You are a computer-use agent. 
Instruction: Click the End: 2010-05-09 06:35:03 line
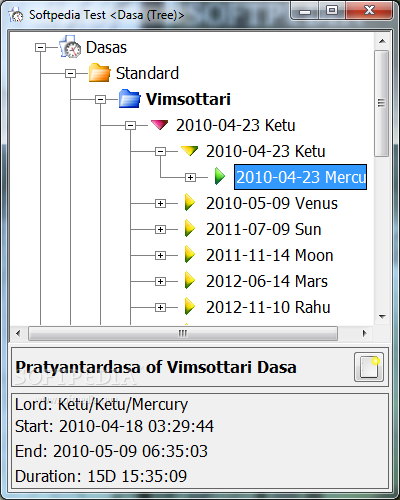[x=111, y=451]
